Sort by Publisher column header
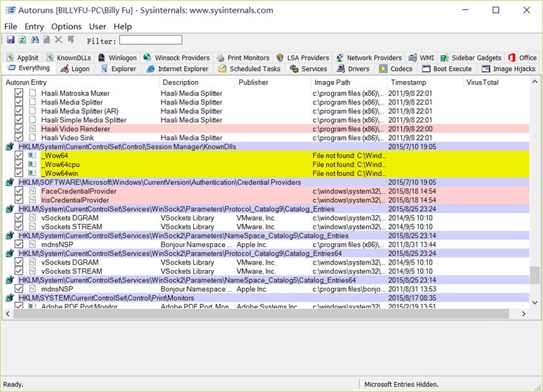The height and width of the screenshot is (392, 543). click(x=274, y=82)
